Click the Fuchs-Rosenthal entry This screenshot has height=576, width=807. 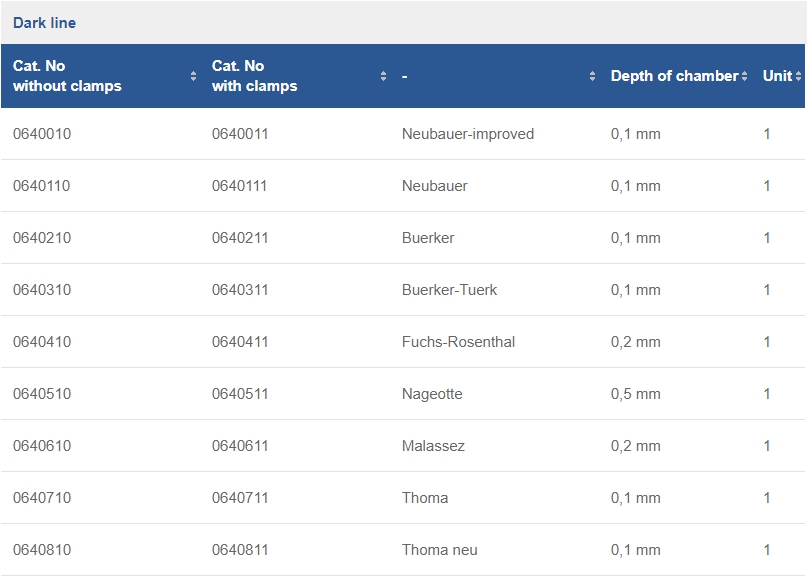coord(458,342)
